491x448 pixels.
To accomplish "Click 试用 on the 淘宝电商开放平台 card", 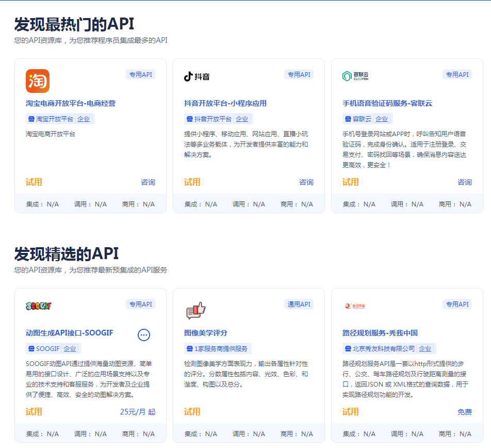I will (x=34, y=182).
